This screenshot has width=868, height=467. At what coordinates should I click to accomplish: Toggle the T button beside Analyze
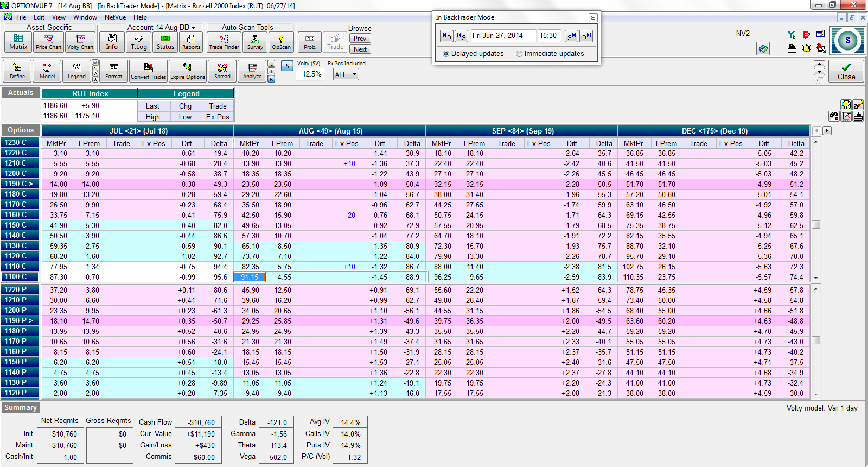(x=271, y=71)
